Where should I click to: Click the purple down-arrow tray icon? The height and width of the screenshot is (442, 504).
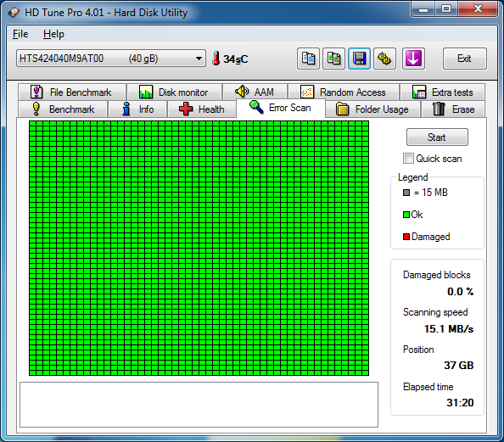coord(413,59)
